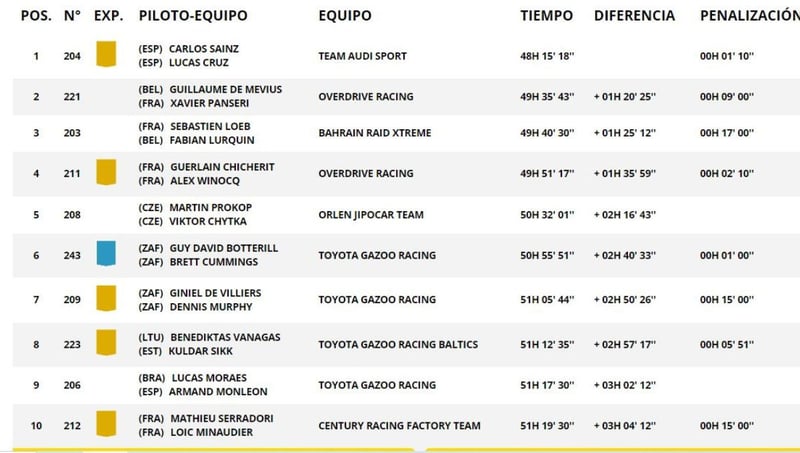
Task: Click the yellow EXP badge for Benediktas Vanagas
Action: [104, 344]
